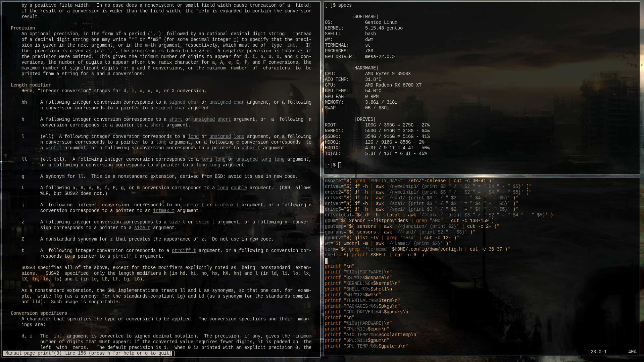
Task: Click the 't' length modifier entry
Action: click(x=23, y=251)
